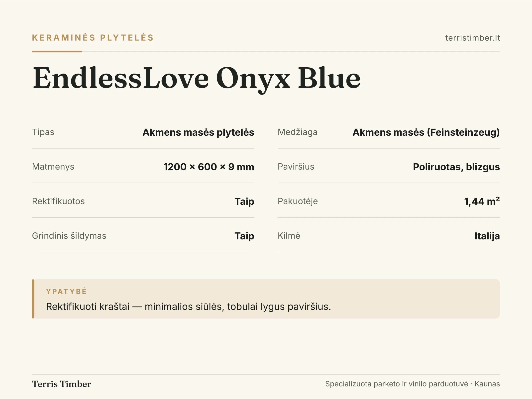Select the Rektifikuoti kraštai description text
Screen dimensions: 532x399
[188, 307]
